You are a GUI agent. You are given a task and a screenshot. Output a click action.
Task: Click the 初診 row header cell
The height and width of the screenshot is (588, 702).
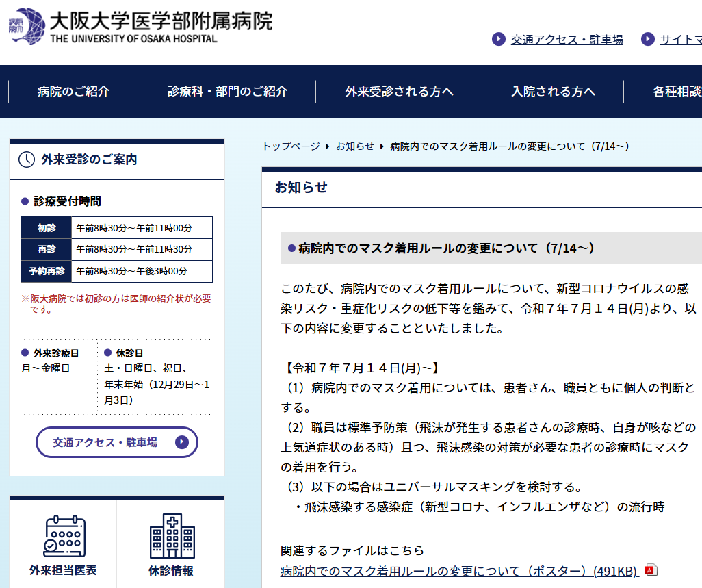click(47, 227)
